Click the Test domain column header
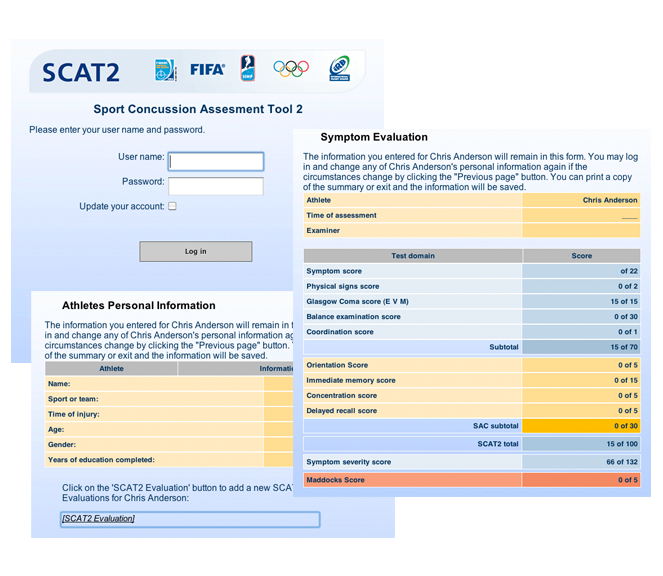 click(x=413, y=256)
